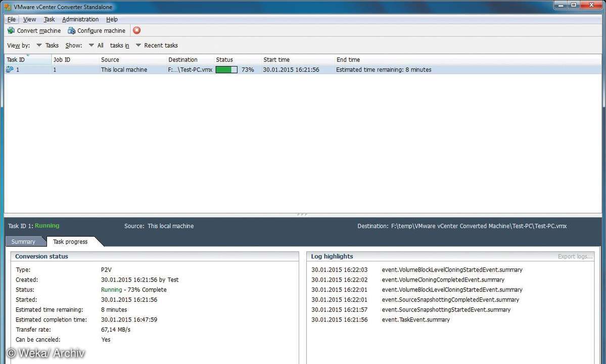Click the green 'Running' task status label
The image size is (606, 364).
(47, 225)
